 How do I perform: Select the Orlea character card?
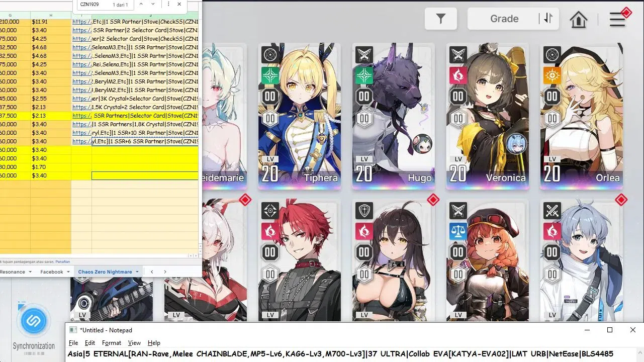(582, 116)
